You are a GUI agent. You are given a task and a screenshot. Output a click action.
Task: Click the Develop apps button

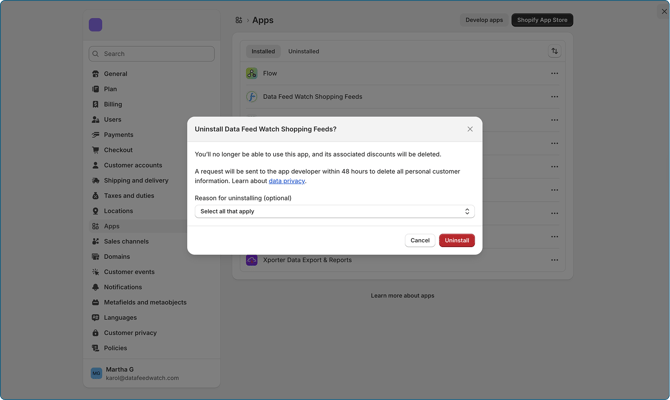[x=484, y=20]
